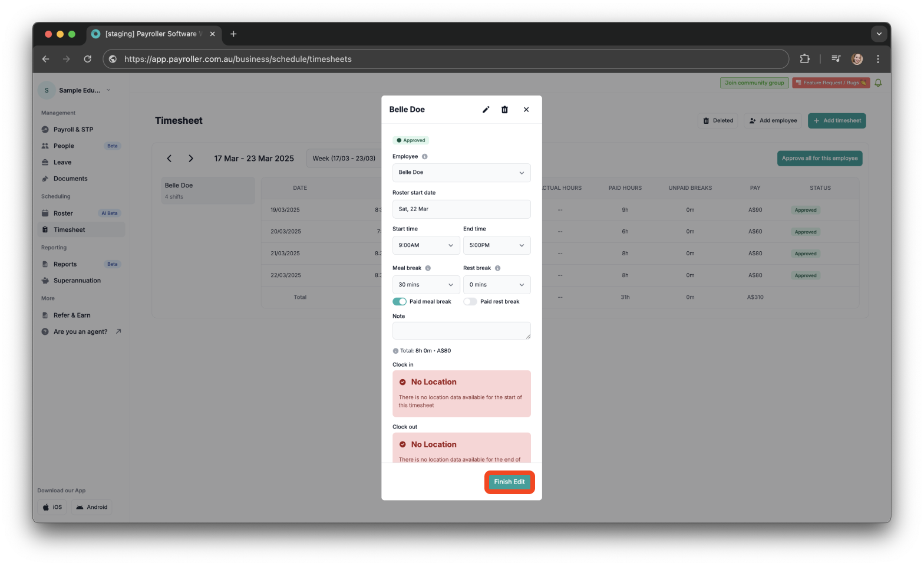This screenshot has height=566, width=924.
Task: Open the Meal break dropdown 30 mins
Action: point(426,285)
